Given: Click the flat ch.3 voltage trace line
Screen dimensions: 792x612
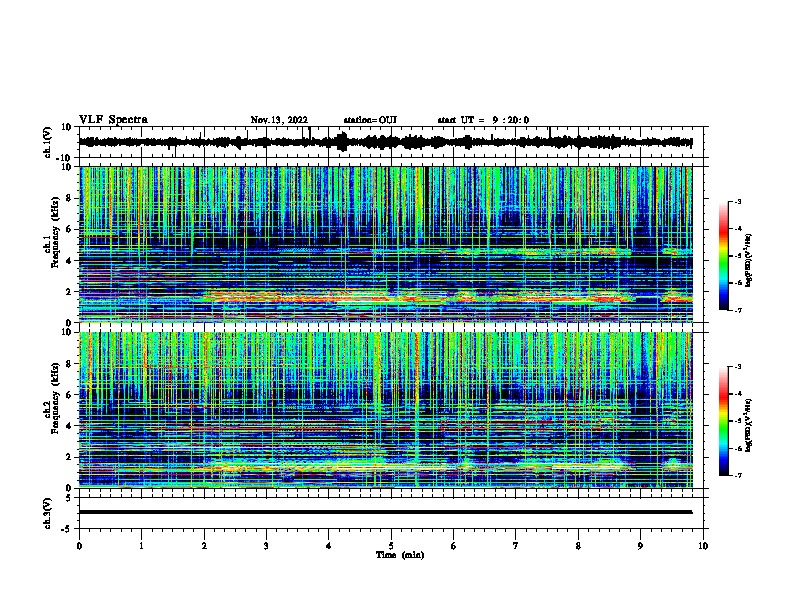Looking at the screenshot, I should pos(385,512).
